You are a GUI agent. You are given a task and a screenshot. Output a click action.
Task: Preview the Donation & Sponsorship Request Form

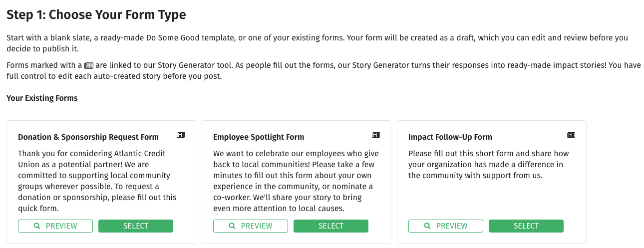click(x=55, y=226)
